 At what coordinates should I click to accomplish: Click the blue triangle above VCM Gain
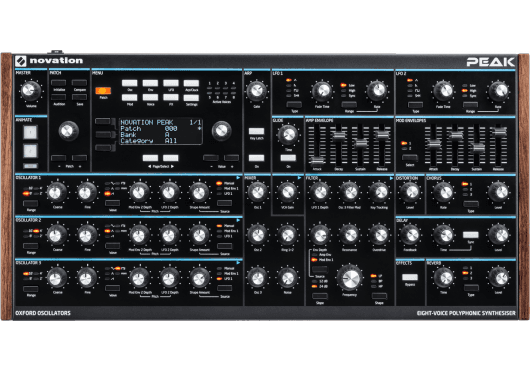click(299, 177)
